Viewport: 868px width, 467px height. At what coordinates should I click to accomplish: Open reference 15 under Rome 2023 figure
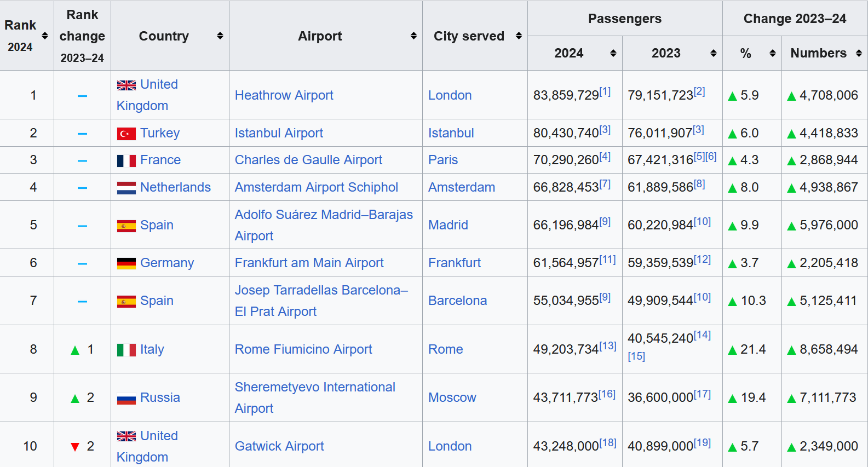(x=636, y=356)
